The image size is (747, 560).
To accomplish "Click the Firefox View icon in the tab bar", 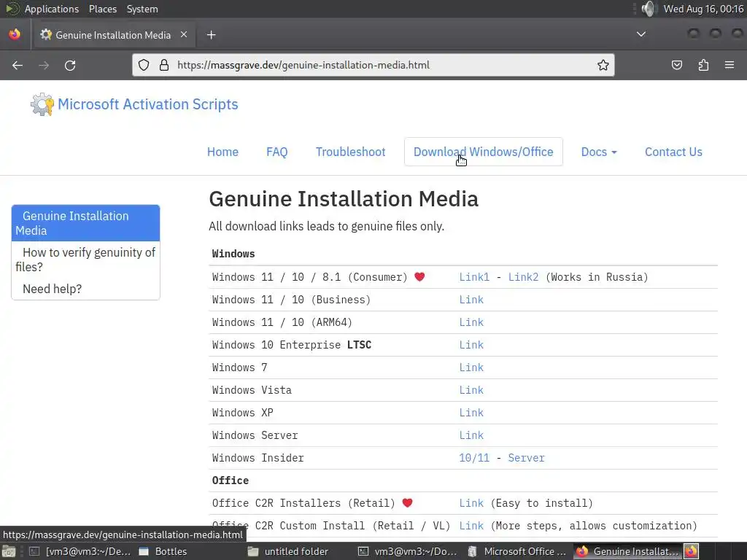I will (x=15, y=34).
